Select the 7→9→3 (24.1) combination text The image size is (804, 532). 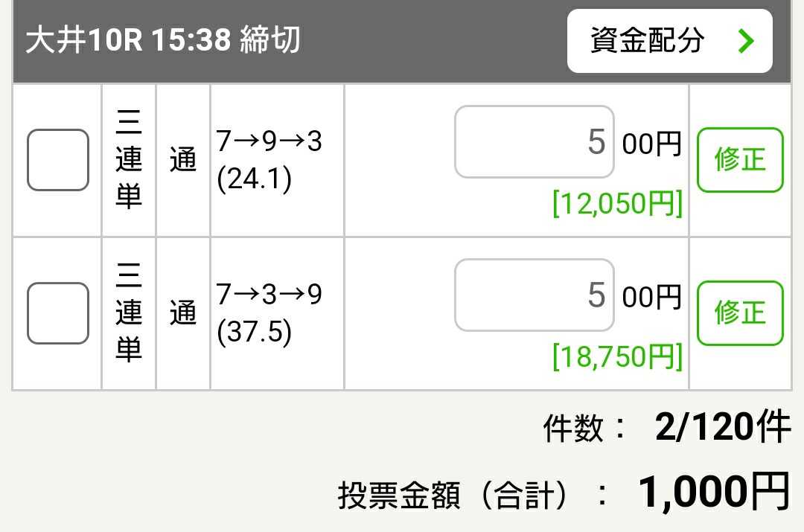[269, 160]
